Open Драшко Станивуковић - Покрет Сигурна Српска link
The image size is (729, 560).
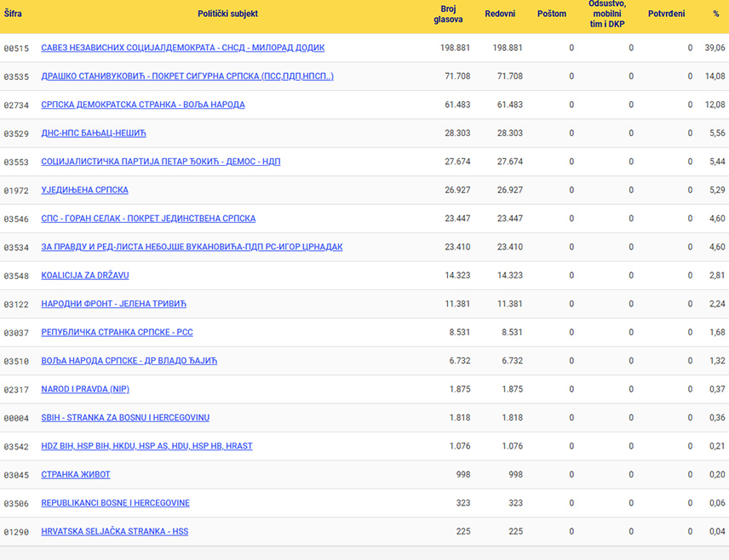[x=187, y=77]
